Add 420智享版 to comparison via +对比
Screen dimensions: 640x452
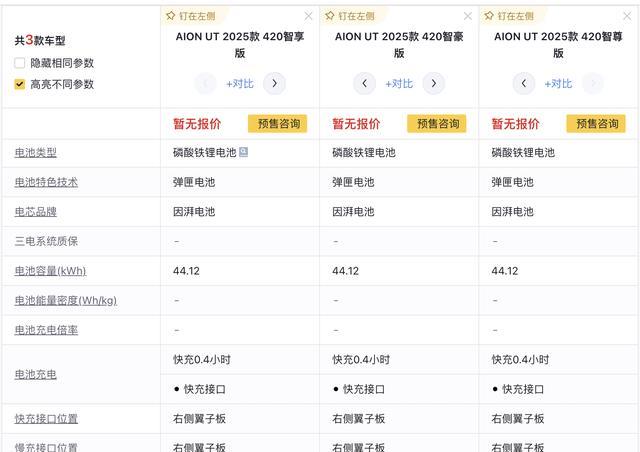tap(240, 84)
